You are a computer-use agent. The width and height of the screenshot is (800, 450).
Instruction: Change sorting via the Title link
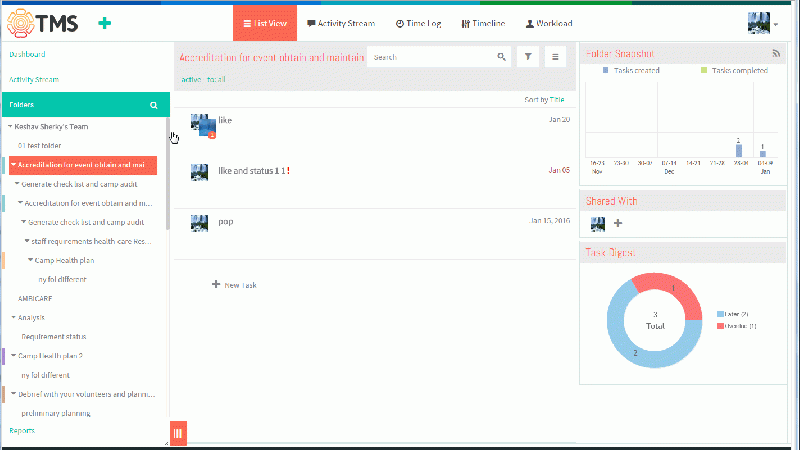[x=557, y=99]
